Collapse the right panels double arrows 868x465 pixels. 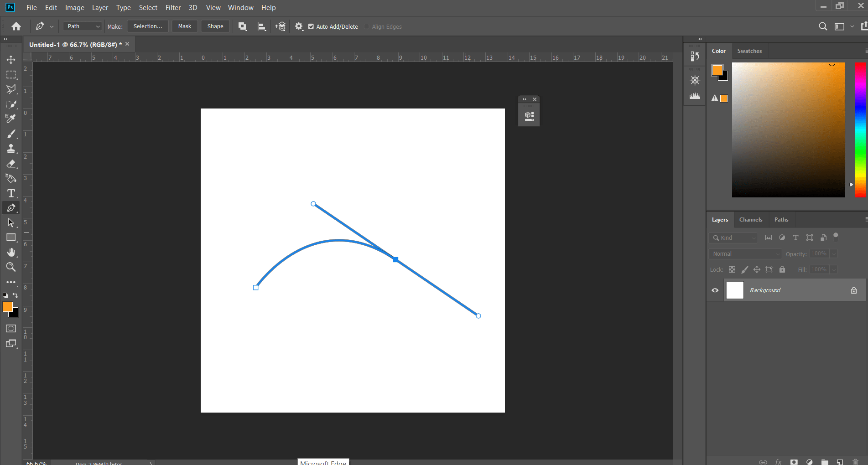pos(700,39)
